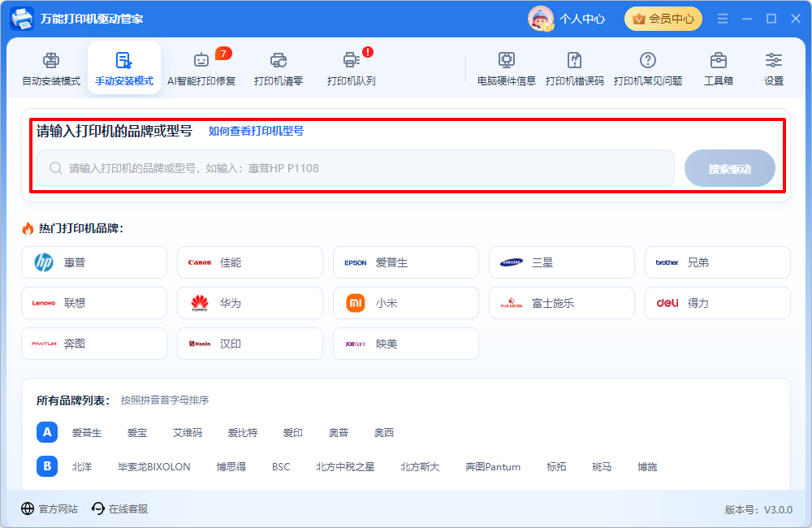Select Canon 佳能 brand
Screen dimensions: 812x528
250,262
